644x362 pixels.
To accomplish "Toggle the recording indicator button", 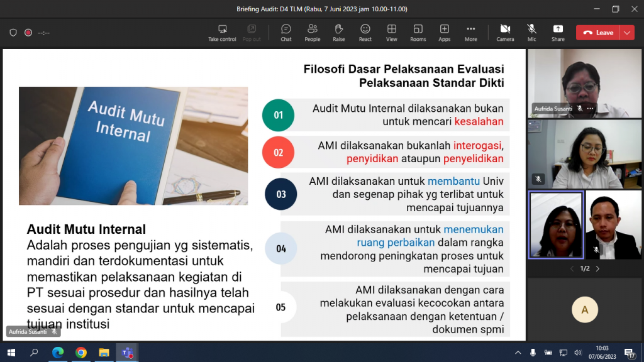I will [x=28, y=33].
